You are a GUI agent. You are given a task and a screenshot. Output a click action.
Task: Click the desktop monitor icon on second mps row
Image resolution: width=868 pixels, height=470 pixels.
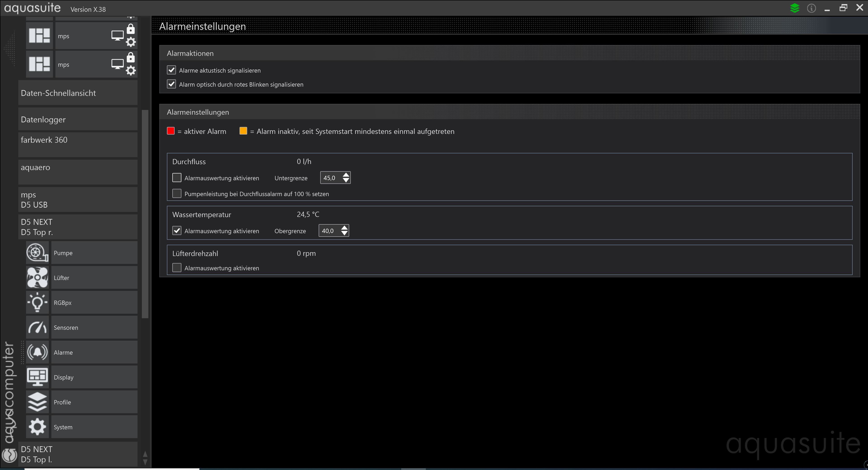pos(117,64)
